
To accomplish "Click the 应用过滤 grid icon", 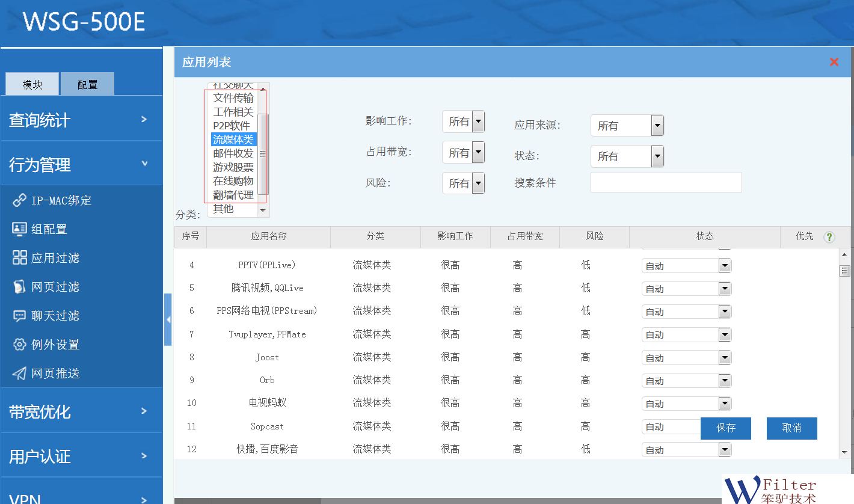I will [19, 257].
